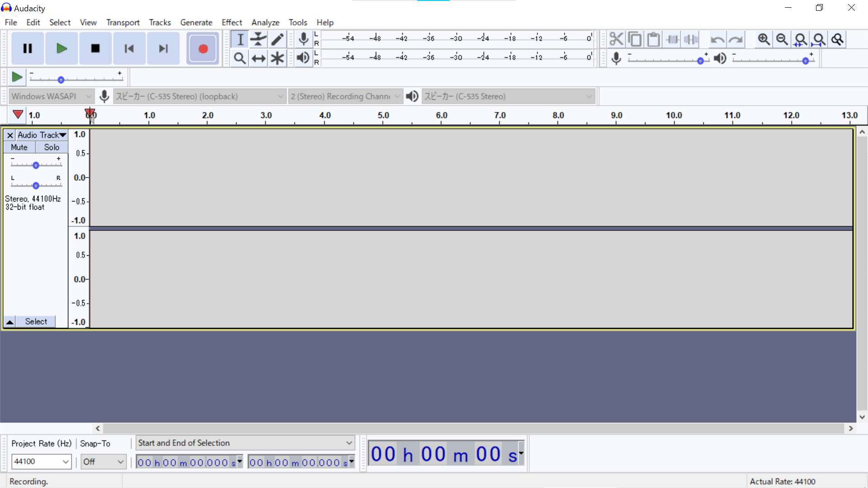This screenshot has width=868, height=488.
Task: Click the Copy icon
Action: tap(635, 39)
